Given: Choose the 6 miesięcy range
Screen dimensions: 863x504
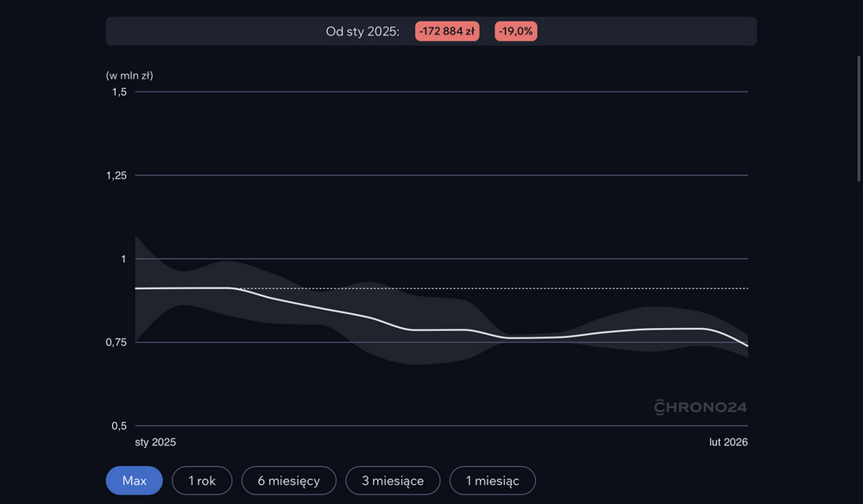Looking at the screenshot, I should pos(288,481).
